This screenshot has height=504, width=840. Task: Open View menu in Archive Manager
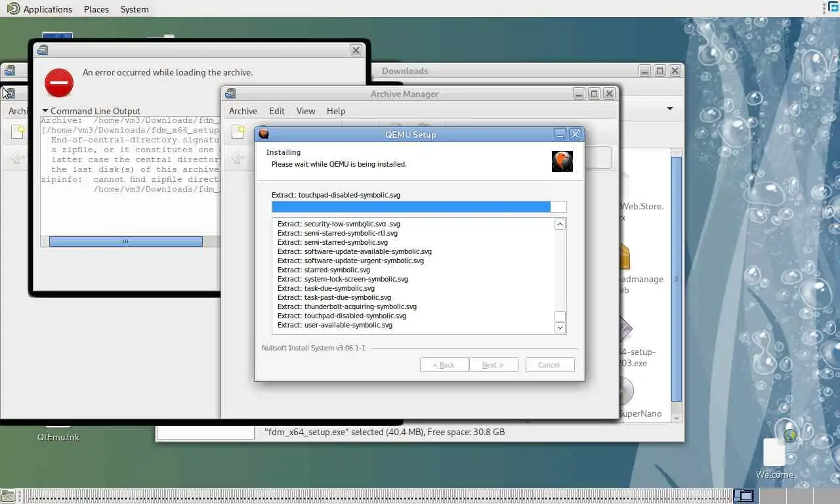(x=306, y=111)
